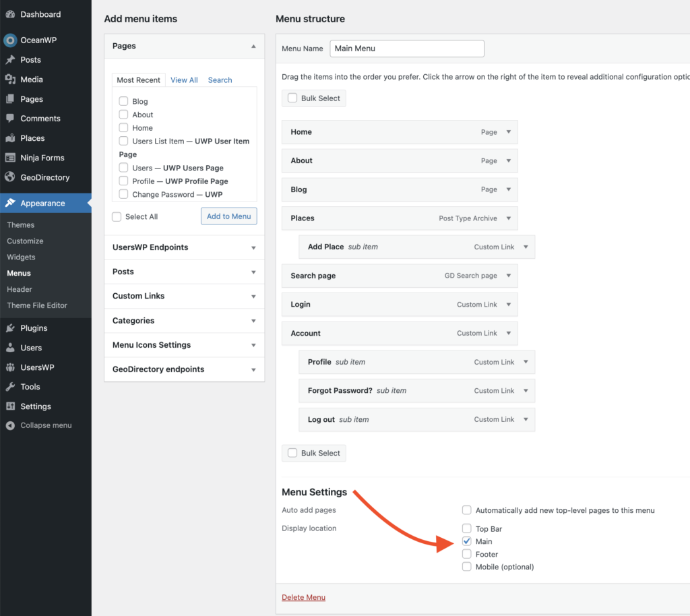Click the Comments bubble icon
The height and width of the screenshot is (616, 690).
click(x=10, y=119)
